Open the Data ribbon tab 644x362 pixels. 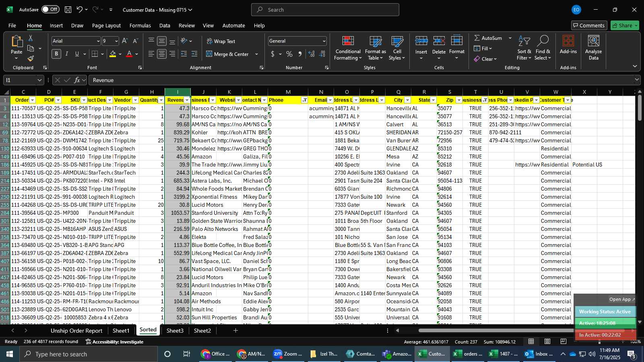(x=165, y=25)
